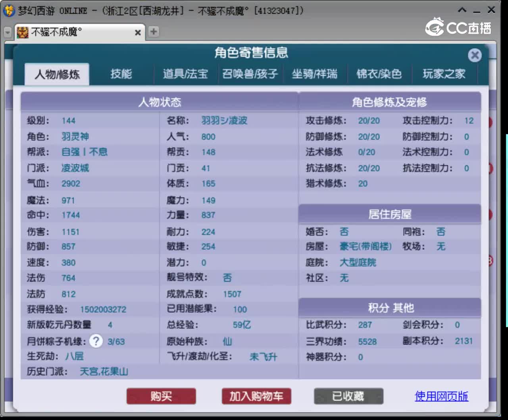Click the 历史门派 value 天宫,花果山
Viewport: 508px width, 420px height.
coord(104,372)
